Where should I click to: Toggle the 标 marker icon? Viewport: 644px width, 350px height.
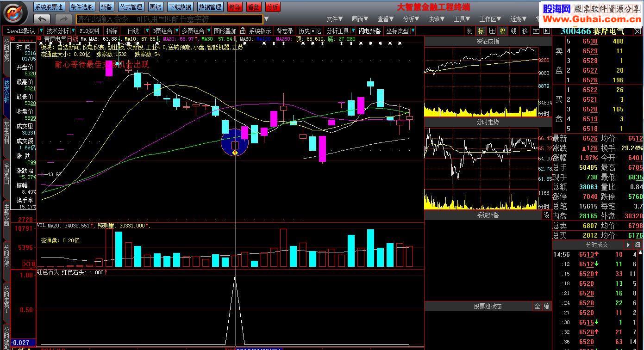pos(481,31)
